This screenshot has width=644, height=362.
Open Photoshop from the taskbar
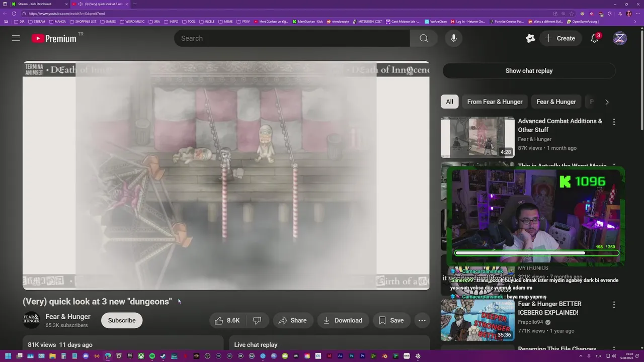pyautogui.click(x=351, y=356)
